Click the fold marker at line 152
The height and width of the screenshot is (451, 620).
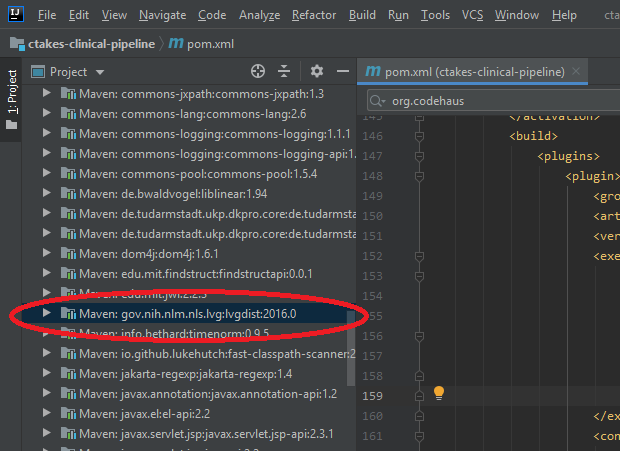pos(420,257)
